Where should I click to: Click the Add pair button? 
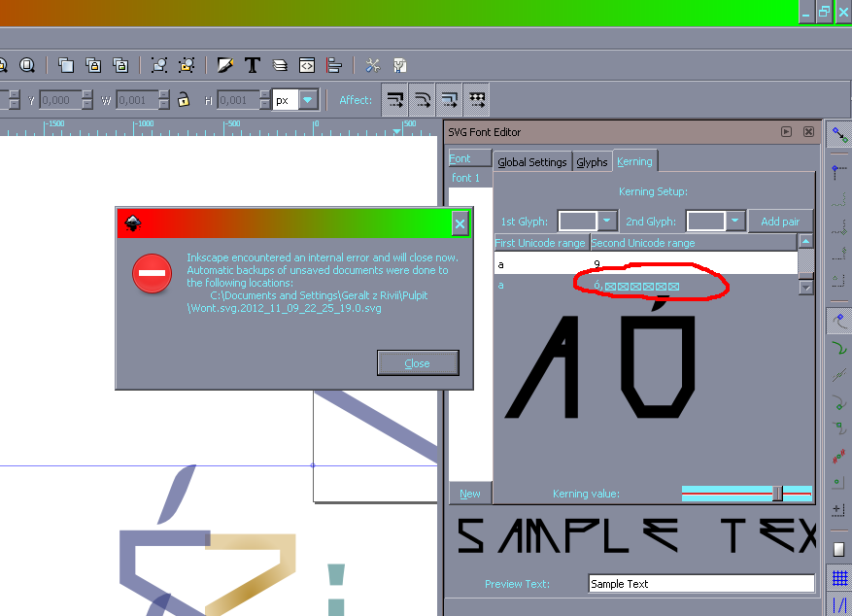[780, 221]
